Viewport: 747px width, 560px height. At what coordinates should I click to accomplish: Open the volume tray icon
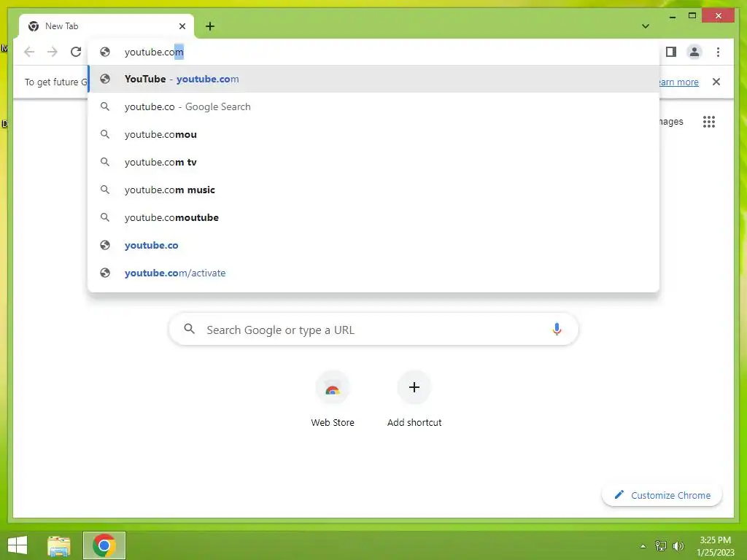click(x=678, y=545)
